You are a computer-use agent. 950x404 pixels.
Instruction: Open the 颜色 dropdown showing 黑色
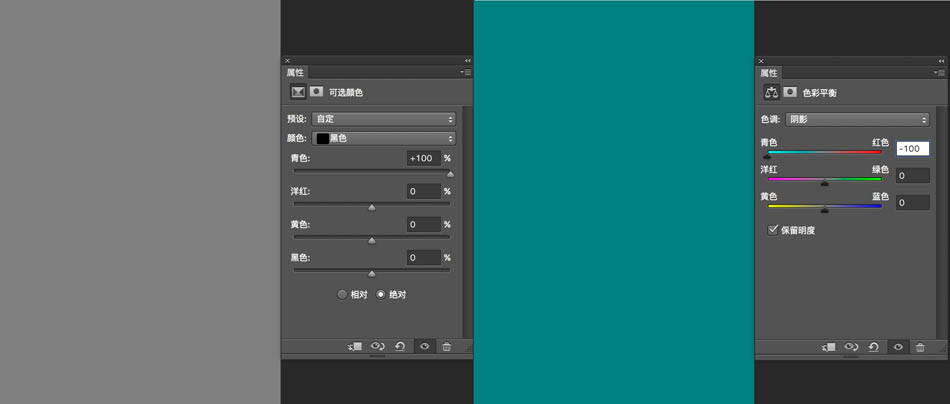[384, 138]
